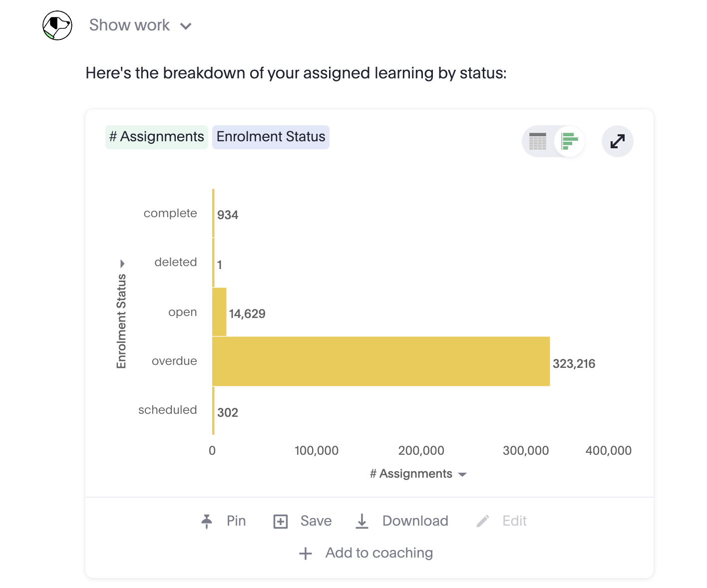Open the # Assignments axis dropdown

[x=462, y=474]
